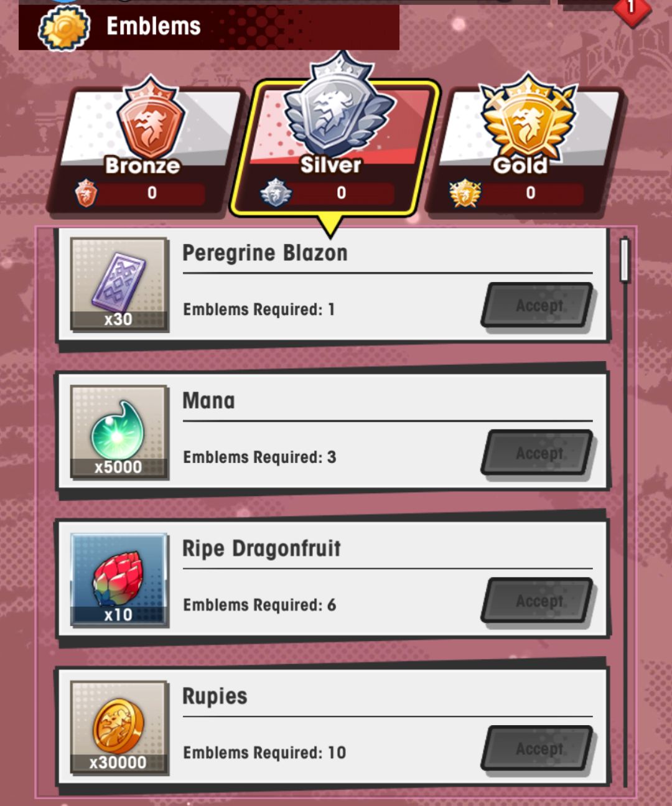Click the red notification diamond badge

(x=632, y=9)
